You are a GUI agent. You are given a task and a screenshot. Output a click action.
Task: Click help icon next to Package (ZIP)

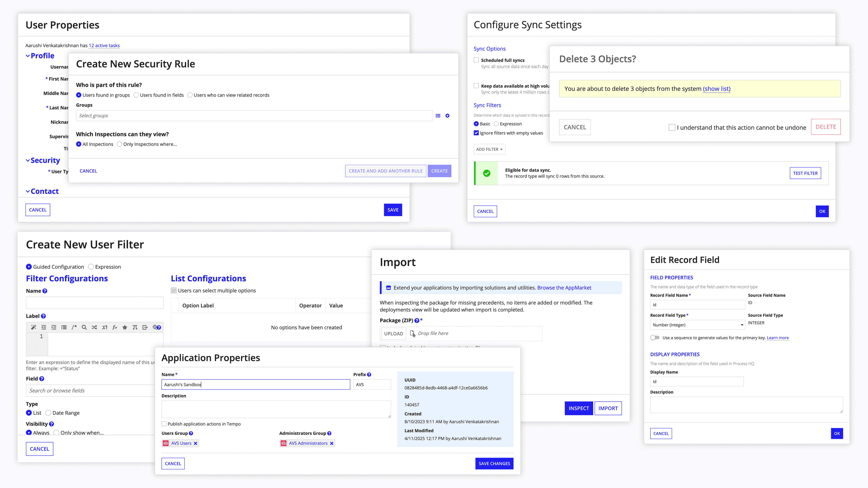pos(417,320)
